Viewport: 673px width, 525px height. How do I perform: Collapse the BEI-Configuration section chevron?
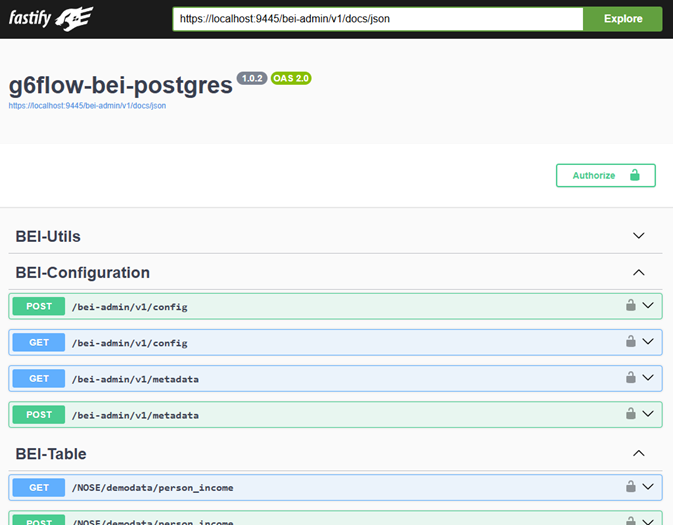(x=639, y=273)
